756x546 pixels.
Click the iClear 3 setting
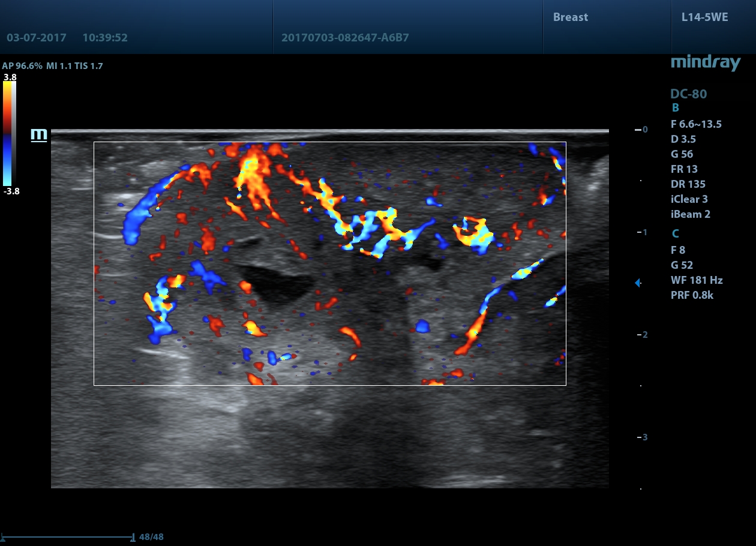click(x=689, y=199)
